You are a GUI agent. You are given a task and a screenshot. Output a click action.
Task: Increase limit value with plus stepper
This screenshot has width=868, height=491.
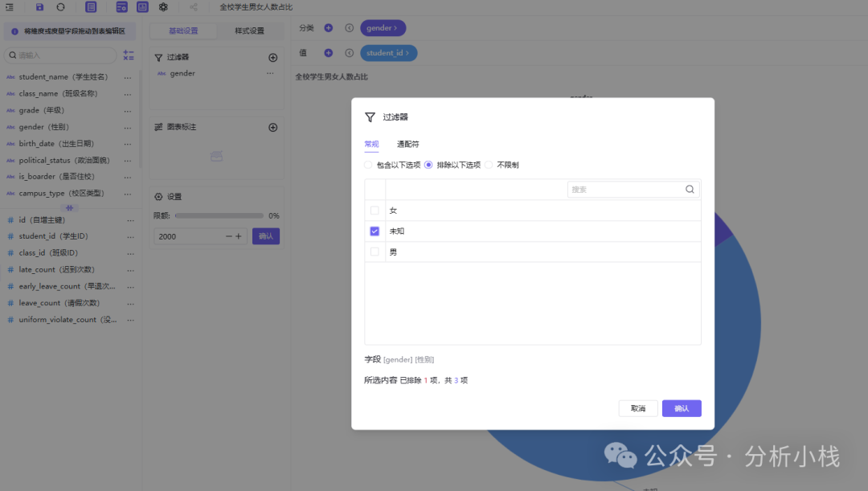(239, 236)
